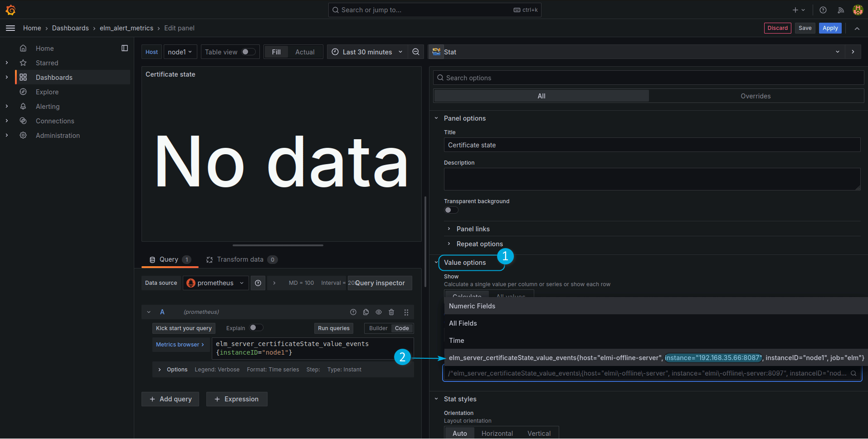Open the prometheus data source dropdown

pyautogui.click(x=215, y=283)
